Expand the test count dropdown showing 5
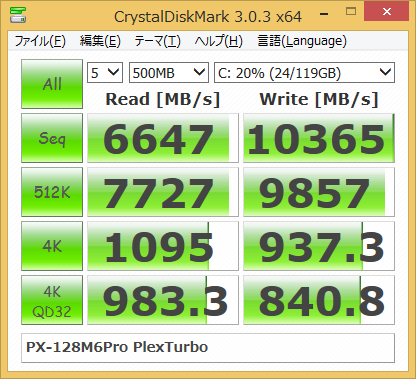 [105, 72]
